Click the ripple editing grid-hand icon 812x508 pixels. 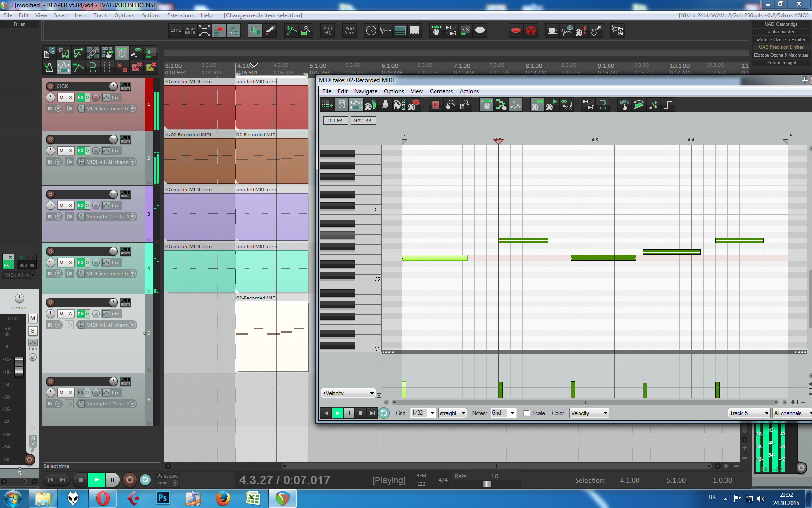pyautogui.click(x=107, y=52)
